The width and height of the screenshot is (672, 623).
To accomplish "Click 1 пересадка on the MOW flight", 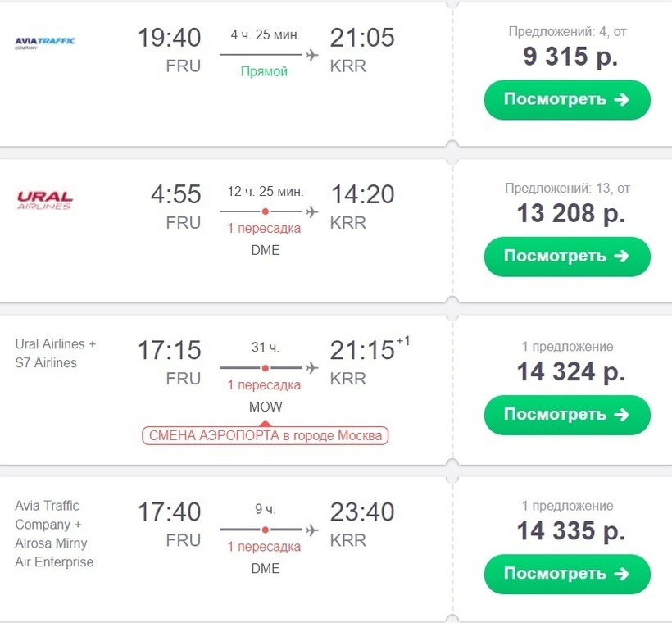I will pos(264,385).
